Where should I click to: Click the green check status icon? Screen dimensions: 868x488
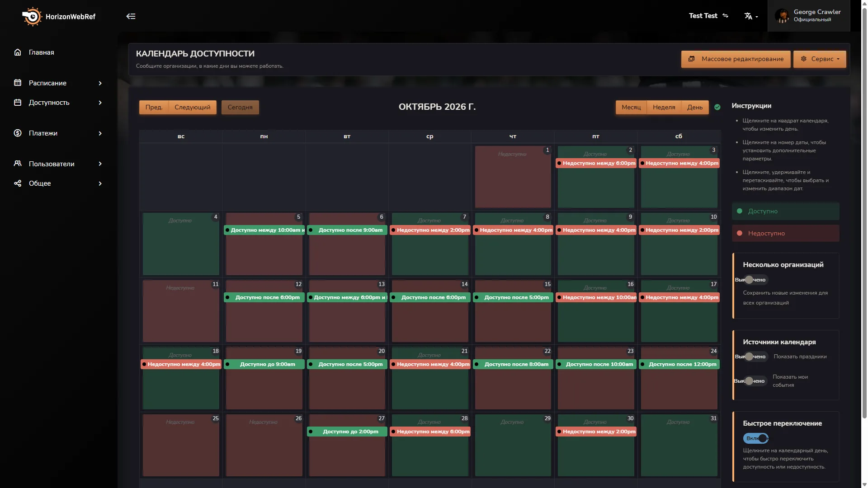pos(717,107)
